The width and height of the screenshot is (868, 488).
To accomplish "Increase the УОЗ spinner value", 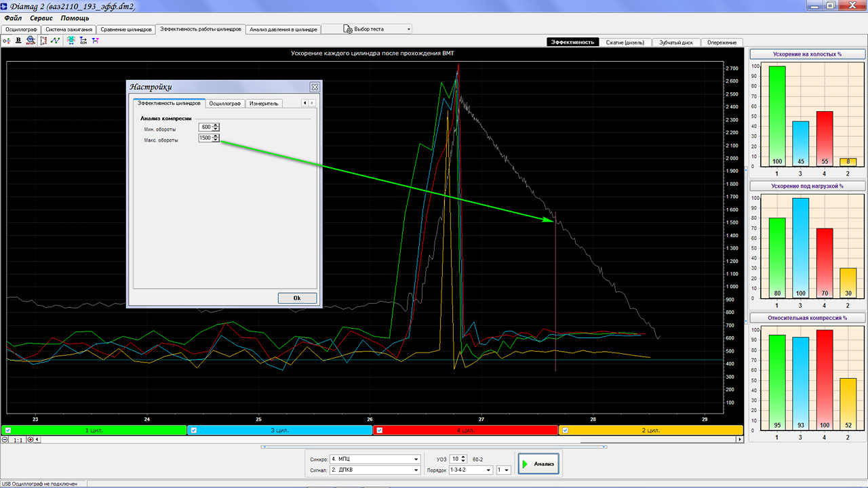I will (463, 457).
